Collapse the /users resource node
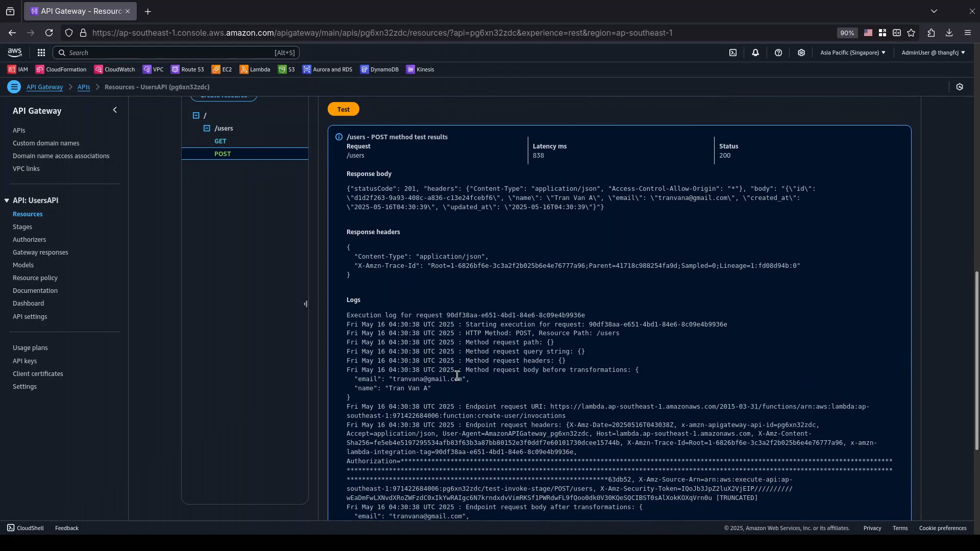Viewport: 980px width, 551px height. click(x=207, y=129)
